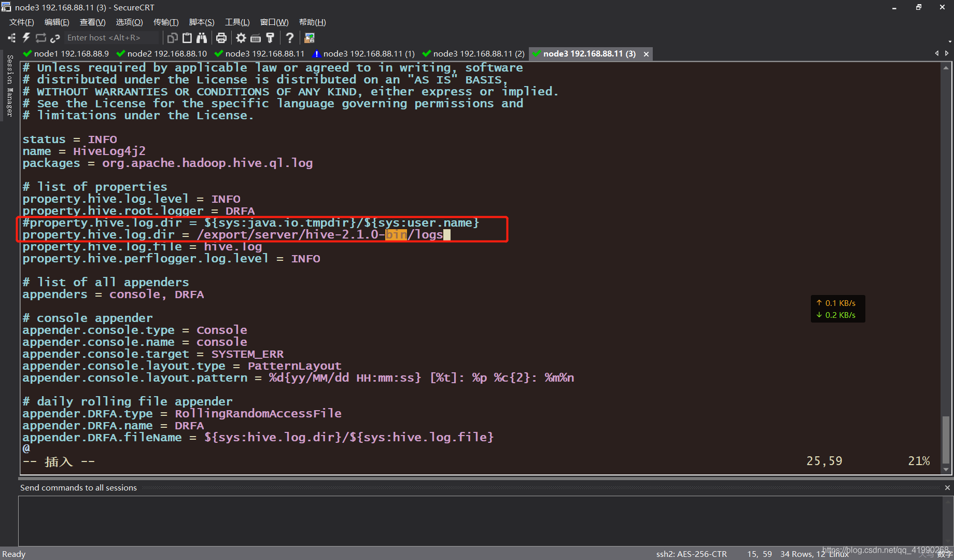
Task: Click the 25,59 cursor position indicator
Action: pyautogui.click(x=824, y=461)
